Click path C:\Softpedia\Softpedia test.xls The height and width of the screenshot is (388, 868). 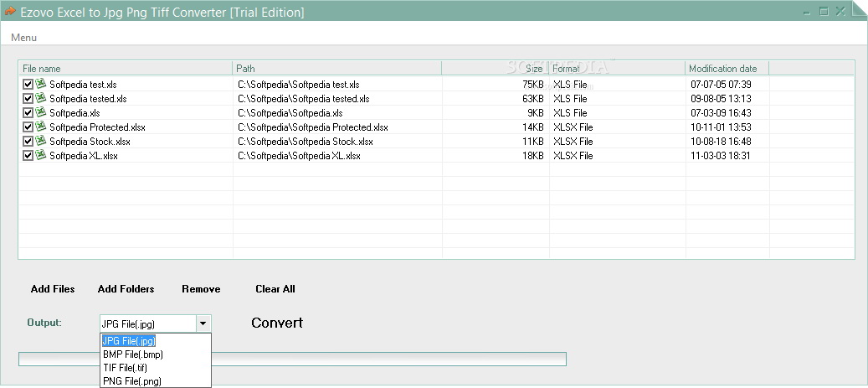point(299,85)
